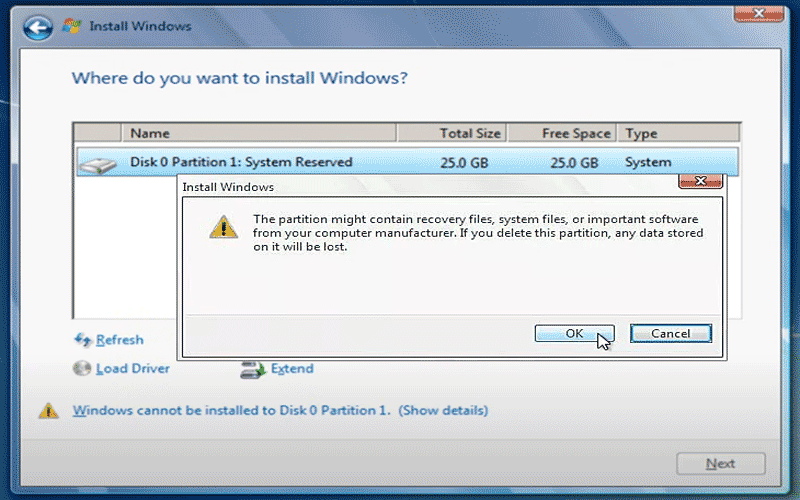The width and height of the screenshot is (800, 500).
Task: Sort by the Total Size column header
Action: [452, 133]
